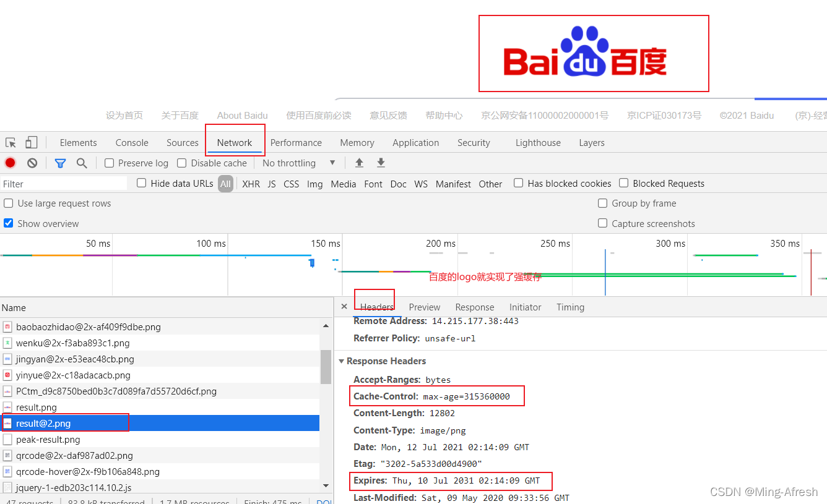Filter requests by CSS

(x=291, y=184)
